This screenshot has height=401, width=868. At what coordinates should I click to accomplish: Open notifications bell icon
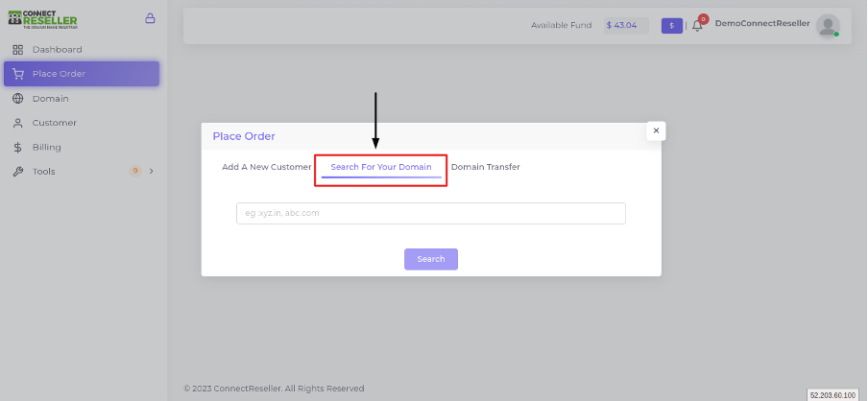coord(697,26)
